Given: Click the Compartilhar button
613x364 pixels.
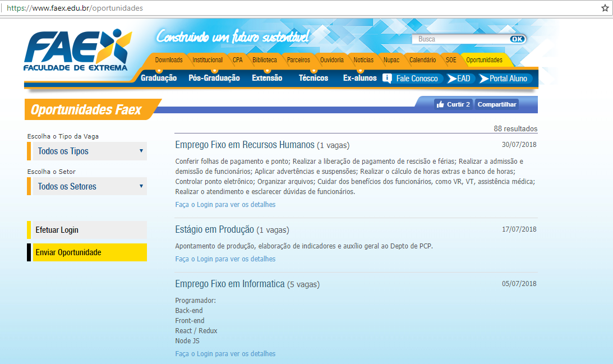Looking at the screenshot, I should pyautogui.click(x=497, y=104).
